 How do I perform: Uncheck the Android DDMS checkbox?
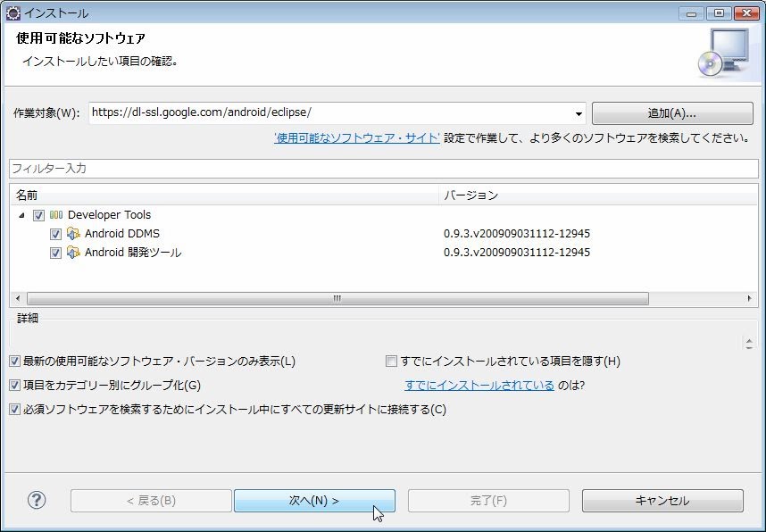coord(55,234)
